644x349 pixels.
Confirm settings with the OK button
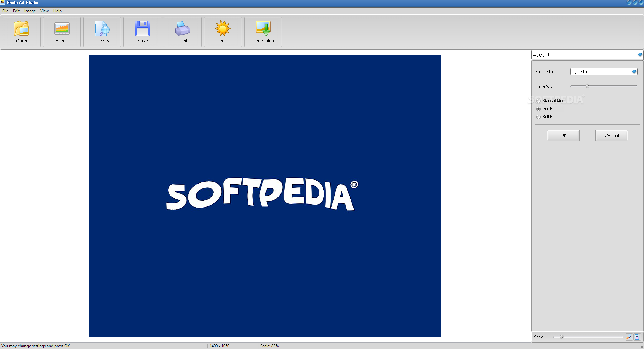563,135
